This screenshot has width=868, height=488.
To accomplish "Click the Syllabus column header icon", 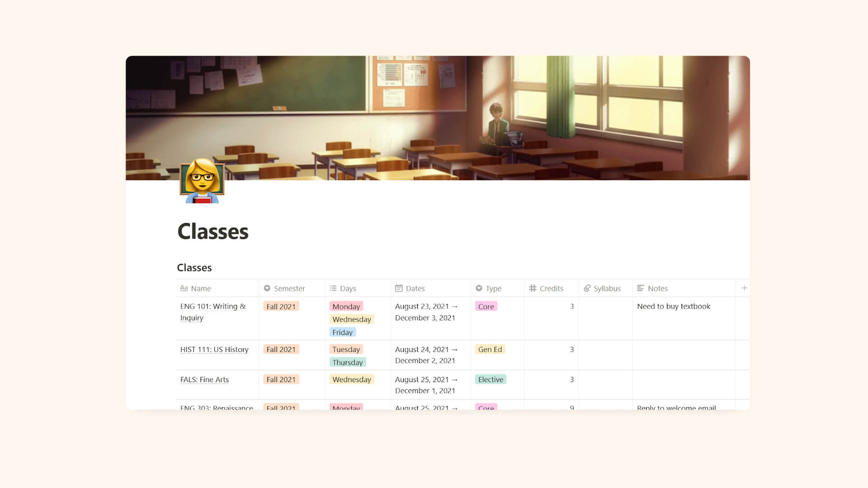I will coord(587,288).
